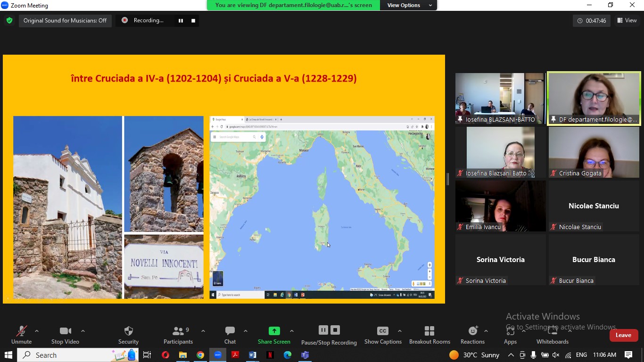Open Zoom Apps

click(x=510, y=335)
